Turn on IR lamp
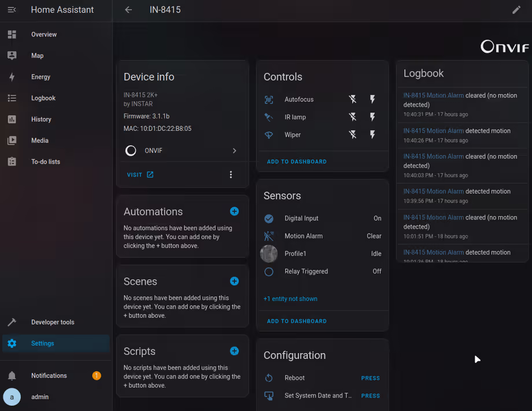The image size is (532, 411). coord(372,117)
